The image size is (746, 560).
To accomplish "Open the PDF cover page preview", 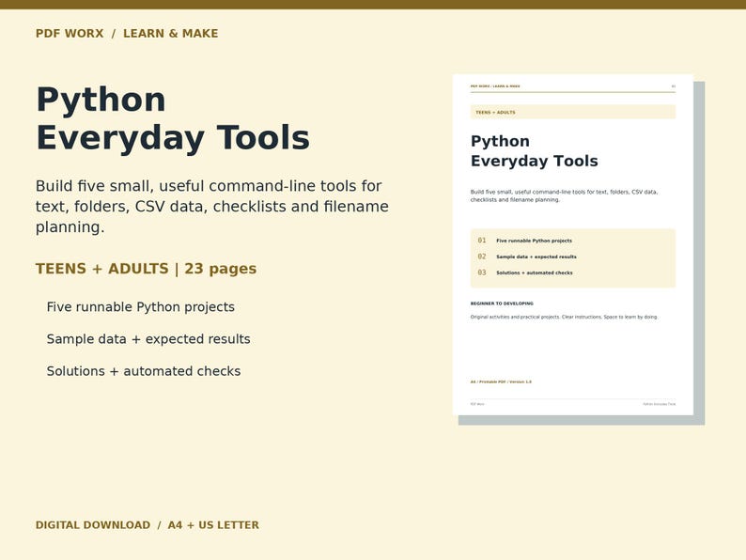I will (x=573, y=244).
